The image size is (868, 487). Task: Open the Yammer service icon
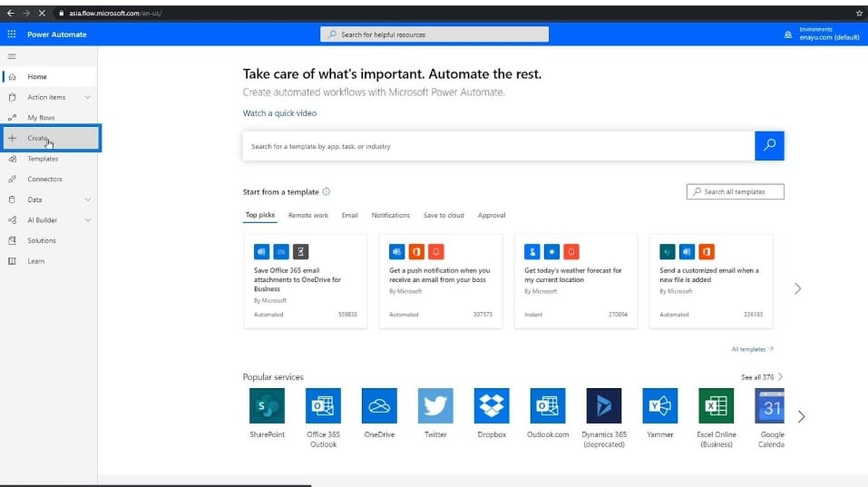point(660,405)
